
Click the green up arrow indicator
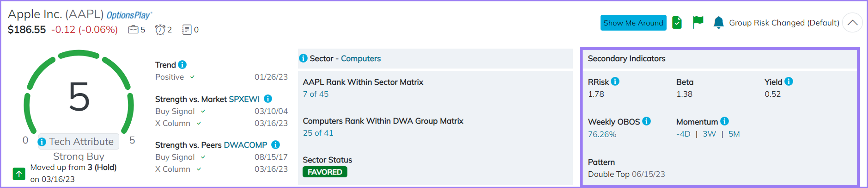pos(19,174)
